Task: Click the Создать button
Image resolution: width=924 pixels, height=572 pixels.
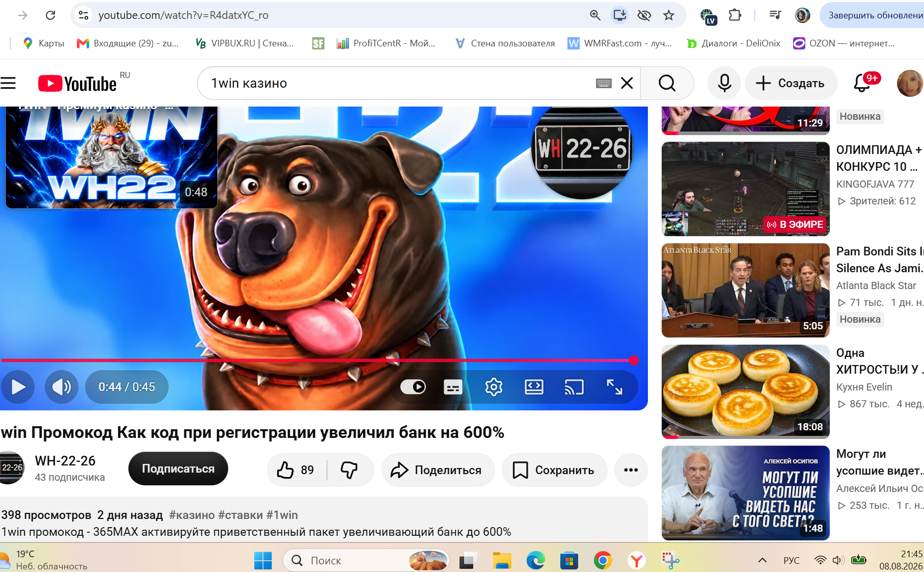Action: click(x=791, y=83)
